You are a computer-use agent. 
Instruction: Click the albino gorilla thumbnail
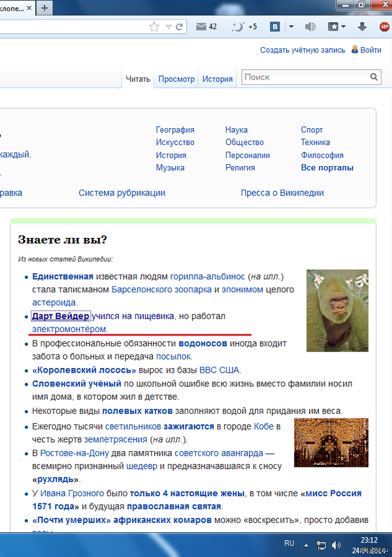point(337,311)
